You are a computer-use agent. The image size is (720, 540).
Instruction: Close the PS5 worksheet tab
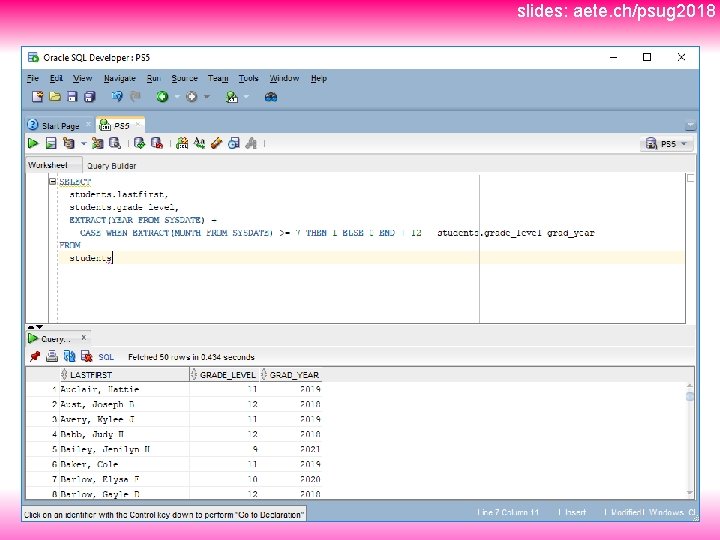[137, 124]
